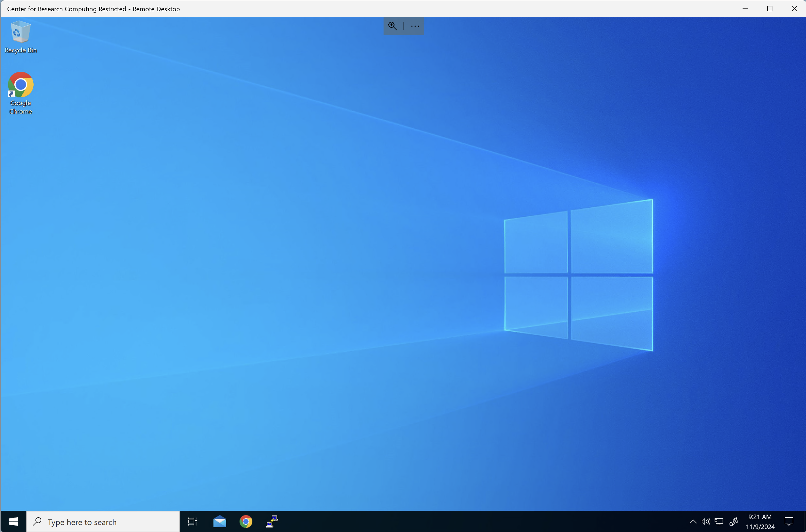
Task: Open Remote Desktop app from taskbar
Action: coord(272,521)
